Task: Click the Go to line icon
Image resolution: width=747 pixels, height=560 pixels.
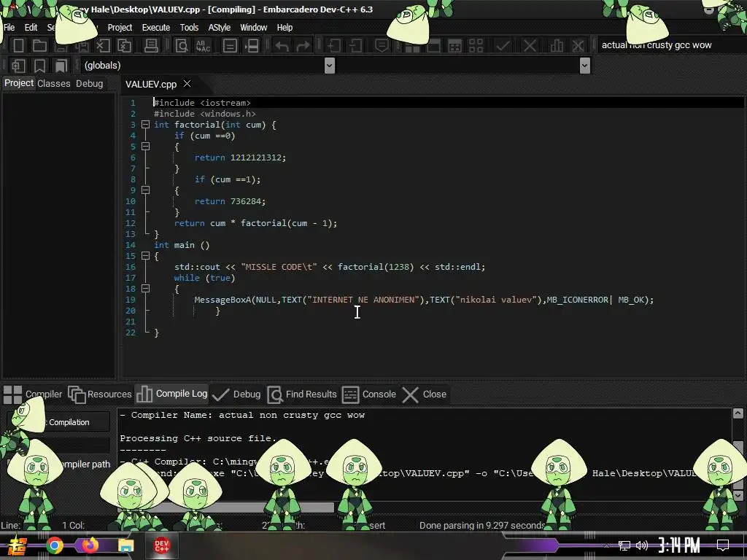Action: click(230, 46)
